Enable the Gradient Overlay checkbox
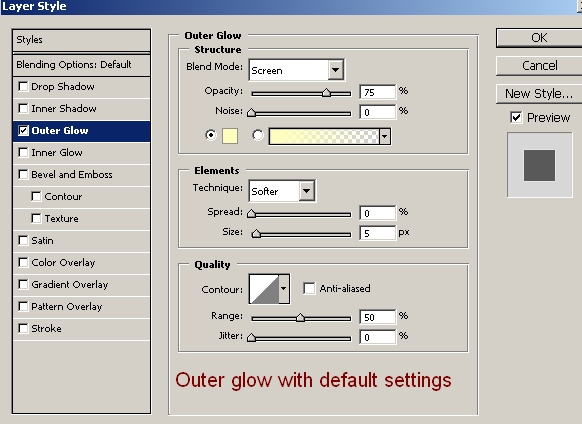 (x=23, y=284)
